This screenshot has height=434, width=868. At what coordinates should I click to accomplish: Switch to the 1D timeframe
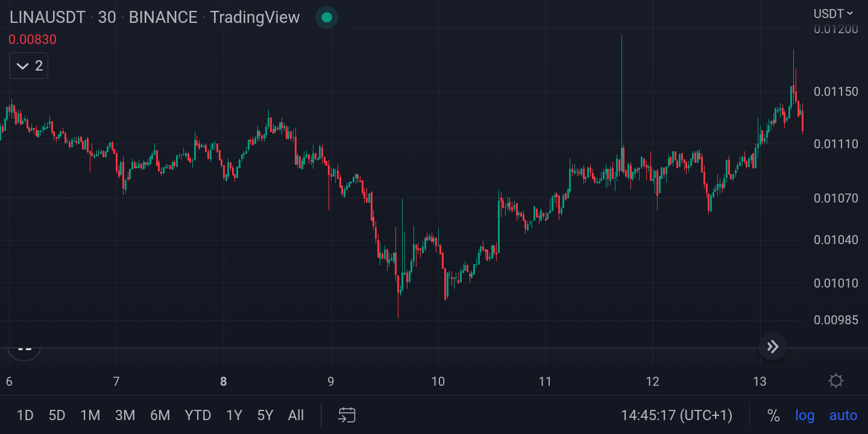[25, 415]
